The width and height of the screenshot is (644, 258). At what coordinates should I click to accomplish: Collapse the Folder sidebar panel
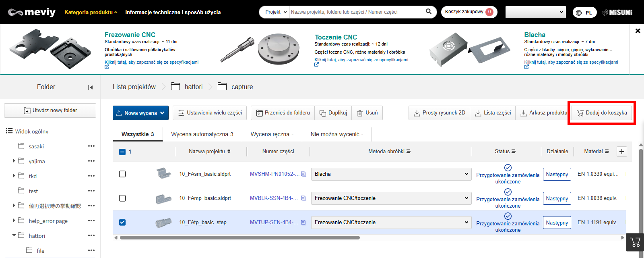click(x=90, y=87)
